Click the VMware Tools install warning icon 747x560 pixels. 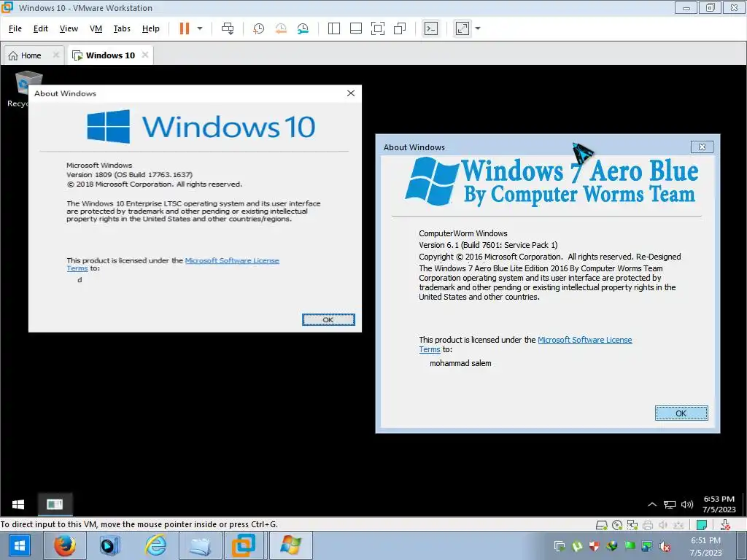coord(725,525)
